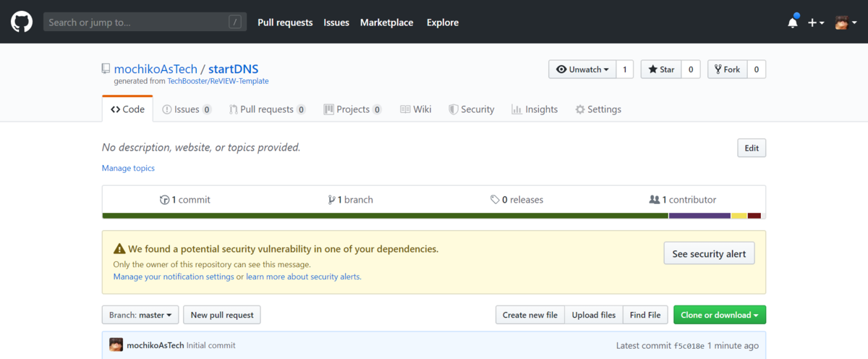Open the repository Settings tab
This screenshot has width=868, height=359.
click(598, 109)
